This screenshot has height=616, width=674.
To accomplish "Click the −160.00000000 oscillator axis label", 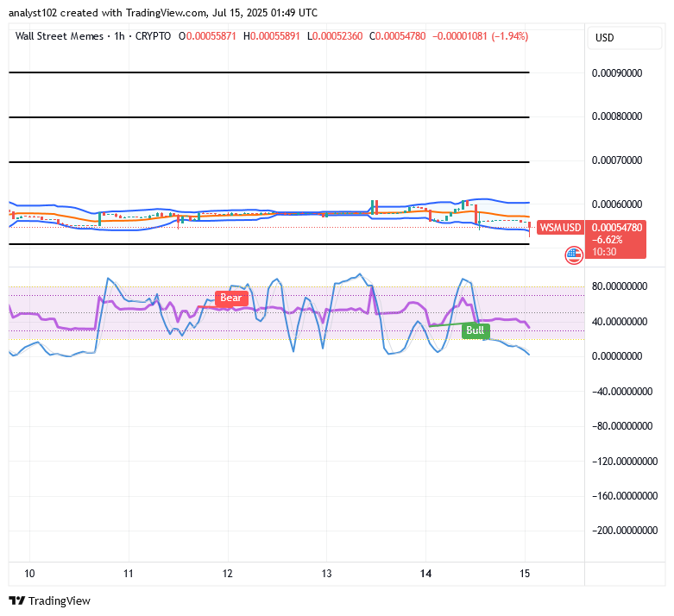I will tap(625, 496).
